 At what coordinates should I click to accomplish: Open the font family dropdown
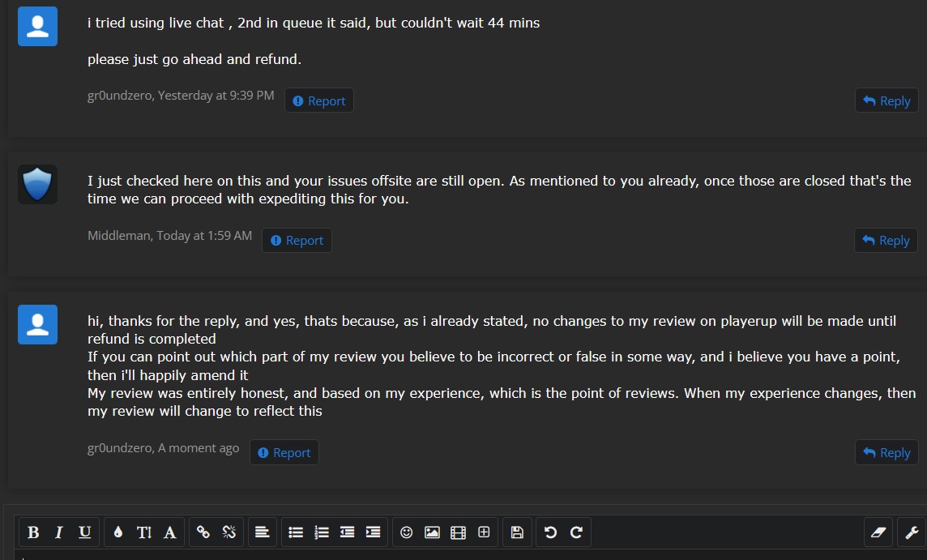click(169, 532)
